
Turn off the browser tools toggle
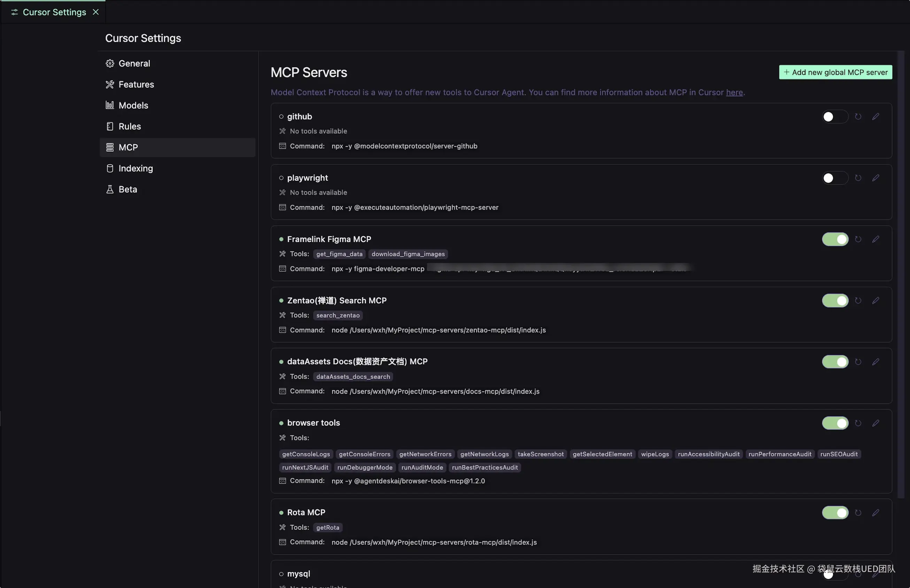(x=835, y=423)
